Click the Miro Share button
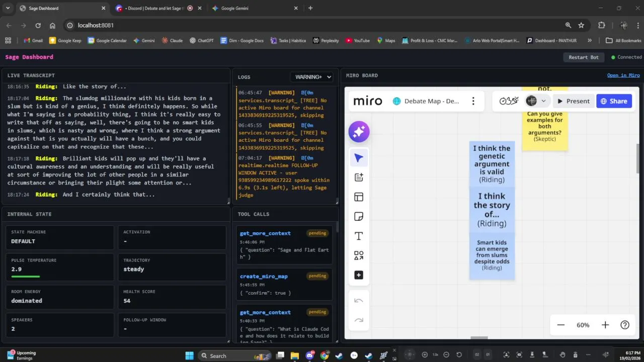 [x=614, y=101]
